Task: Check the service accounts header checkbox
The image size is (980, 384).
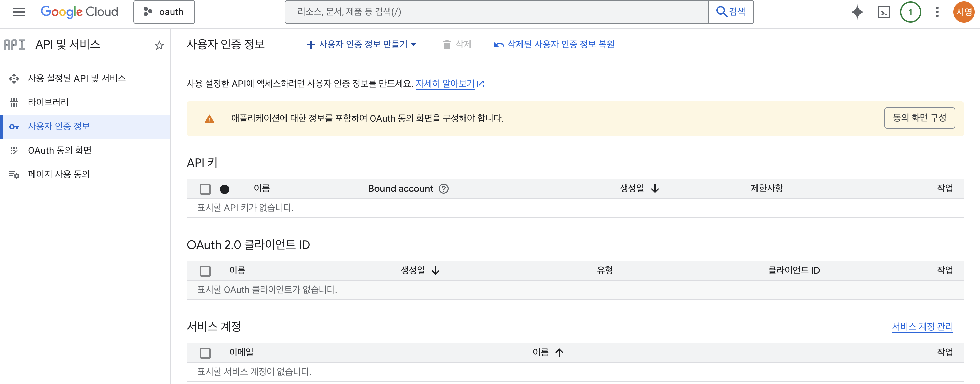Action: click(x=205, y=353)
